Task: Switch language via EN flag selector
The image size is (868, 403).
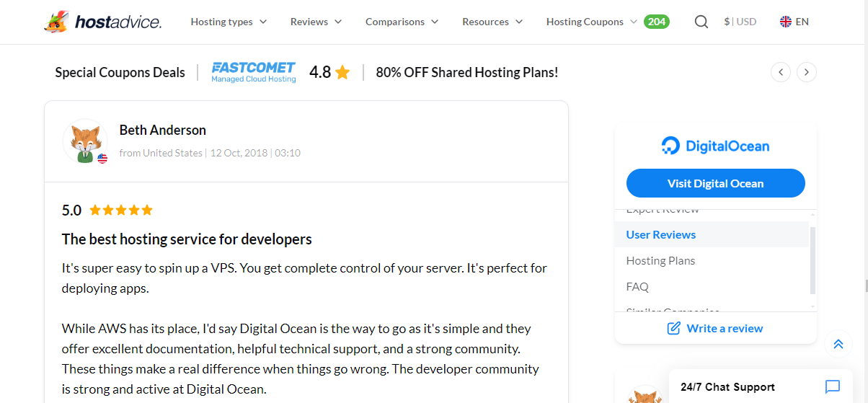Action: point(794,22)
